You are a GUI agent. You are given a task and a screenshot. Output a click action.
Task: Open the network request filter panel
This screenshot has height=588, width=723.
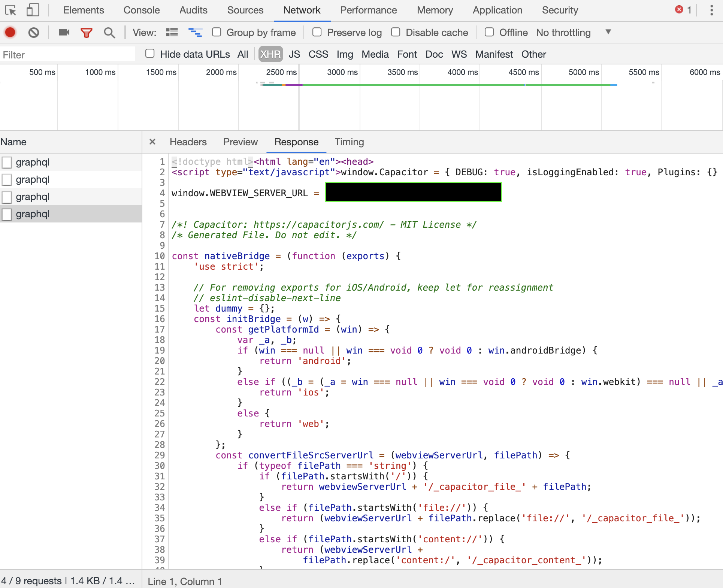point(87,33)
